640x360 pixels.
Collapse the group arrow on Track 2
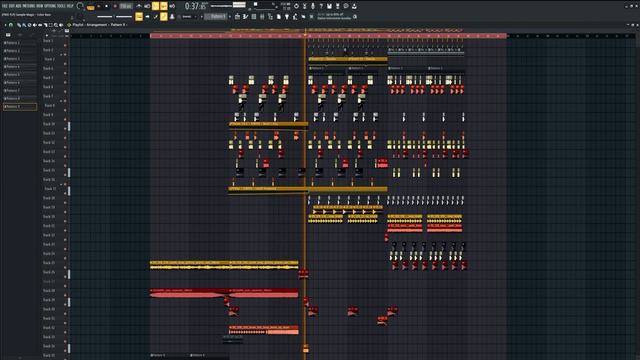click(62, 54)
